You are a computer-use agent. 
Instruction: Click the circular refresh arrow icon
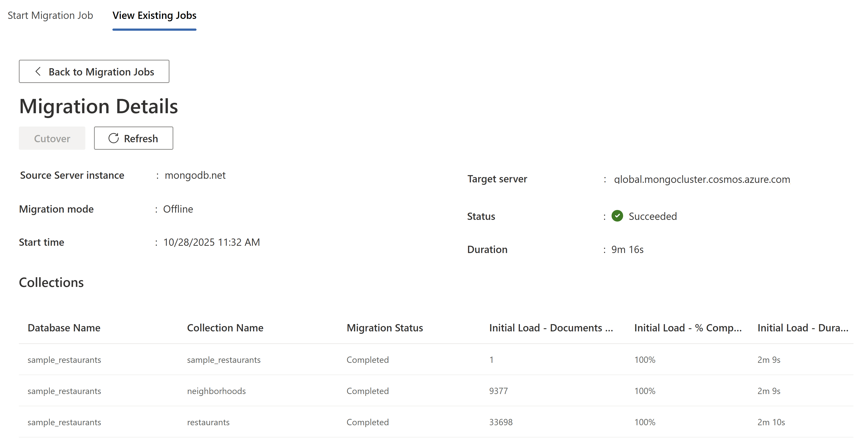click(x=114, y=138)
